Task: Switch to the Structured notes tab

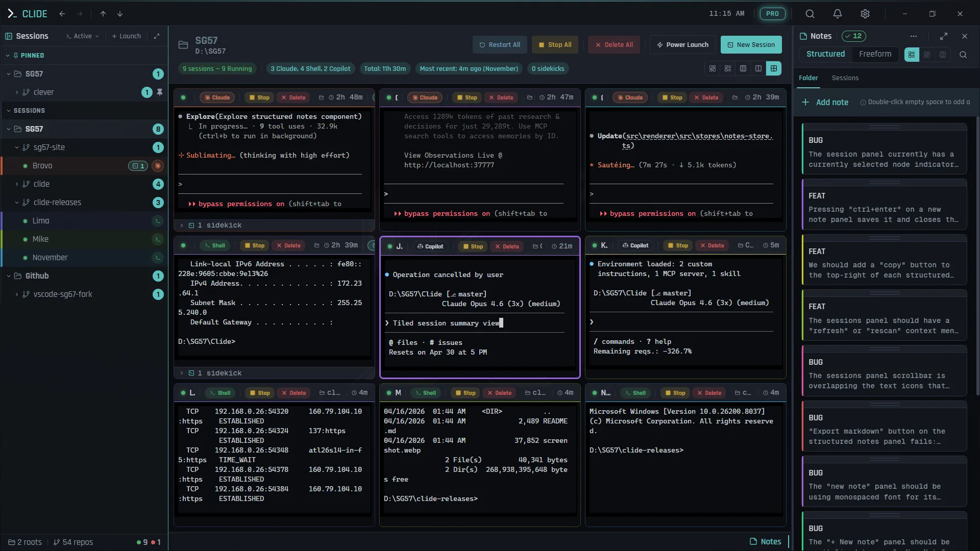Action: point(825,54)
